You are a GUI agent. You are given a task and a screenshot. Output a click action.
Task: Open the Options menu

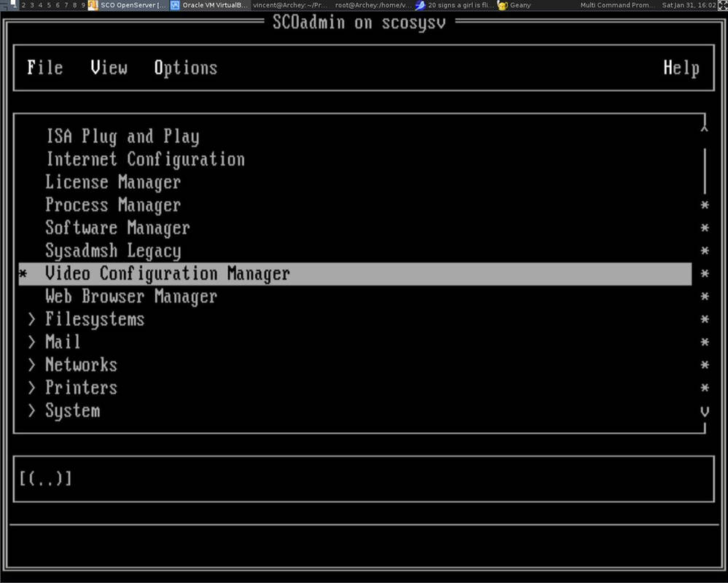(185, 68)
